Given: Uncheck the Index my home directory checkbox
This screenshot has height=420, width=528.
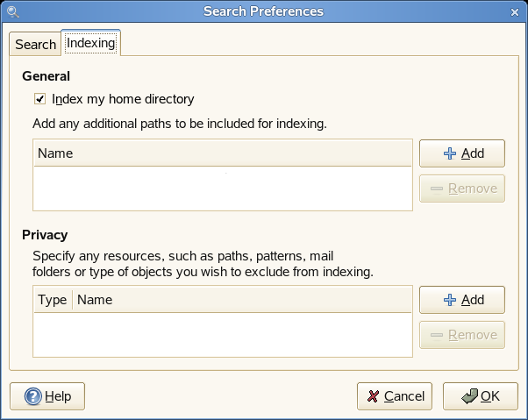Looking at the screenshot, I should click(x=39, y=99).
